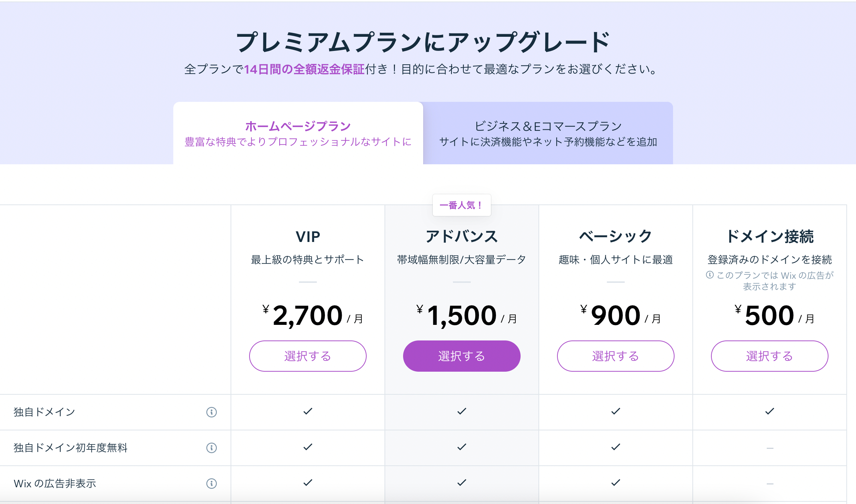Click the checkmark under VIP for 独自ドメイン
The image size is (856, 504).
308,411
